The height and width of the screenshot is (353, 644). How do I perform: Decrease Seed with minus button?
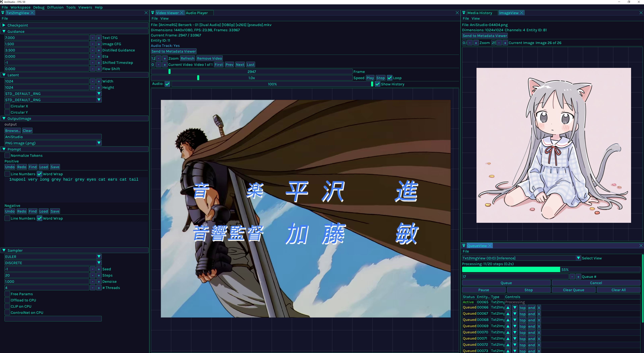click(x=92, y=269)
